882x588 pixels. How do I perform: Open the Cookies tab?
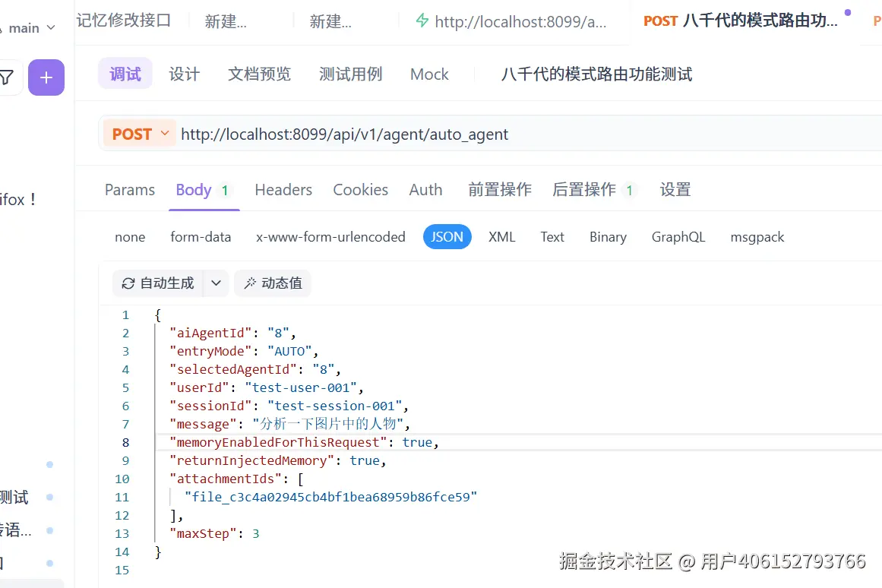point(361,190)
